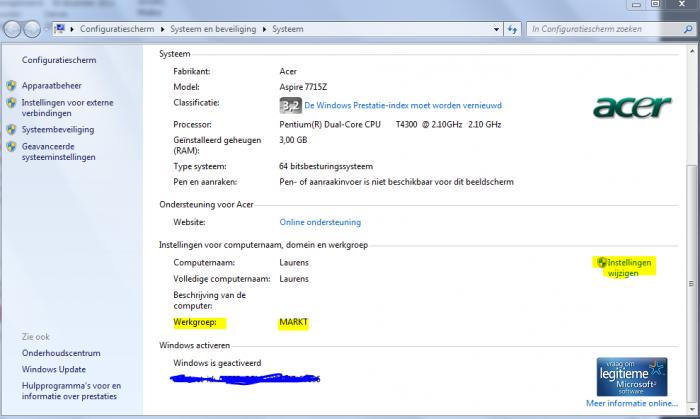Click the 64 bitsbesturingssysteem value

click(326, 166)
